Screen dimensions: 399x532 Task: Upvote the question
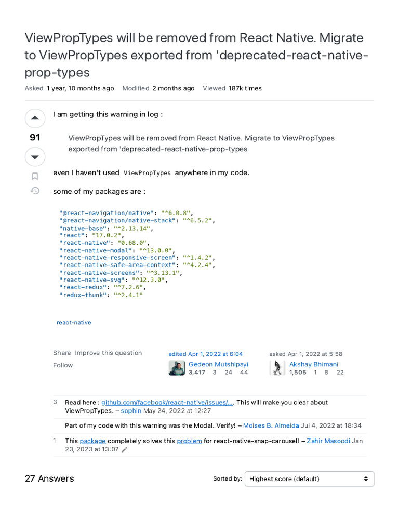(35, 118)
